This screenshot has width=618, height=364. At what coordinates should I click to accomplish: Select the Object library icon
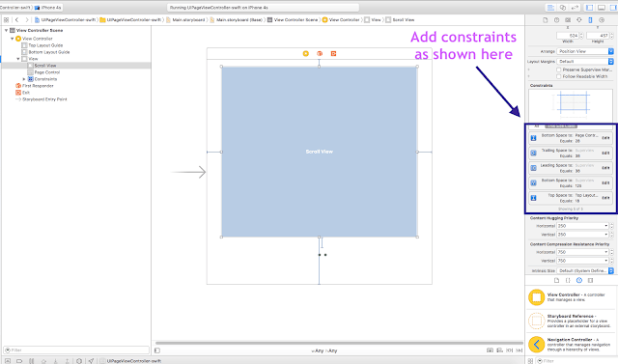[x=579, y=280]
